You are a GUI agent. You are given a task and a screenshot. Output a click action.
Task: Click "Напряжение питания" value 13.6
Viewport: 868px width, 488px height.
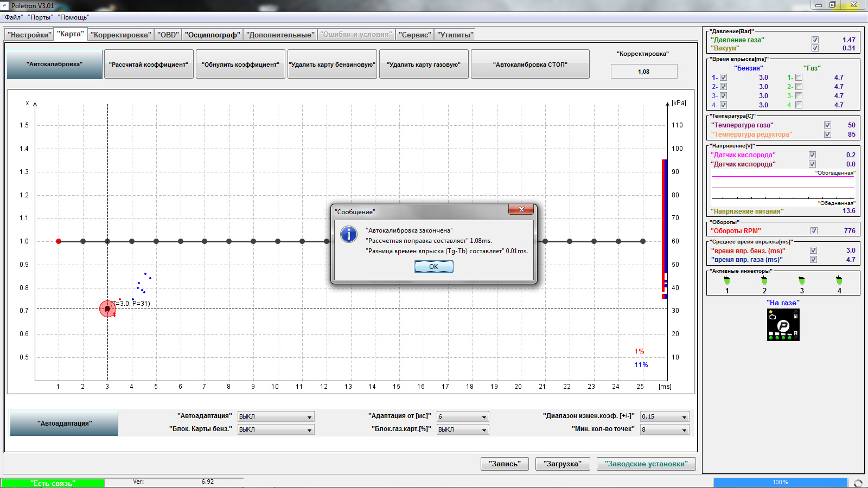(849, 211)
